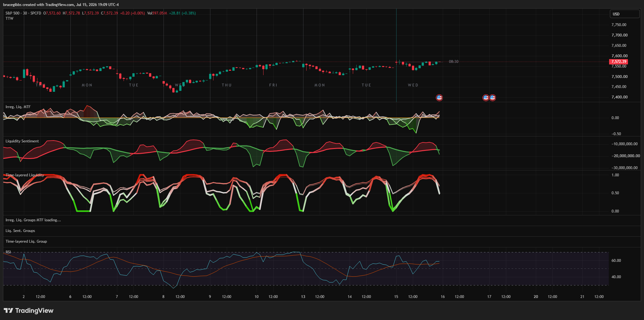Click date 10 on the time axis
644x320 pixels.
pyautogui.click(x=257, y=297)
